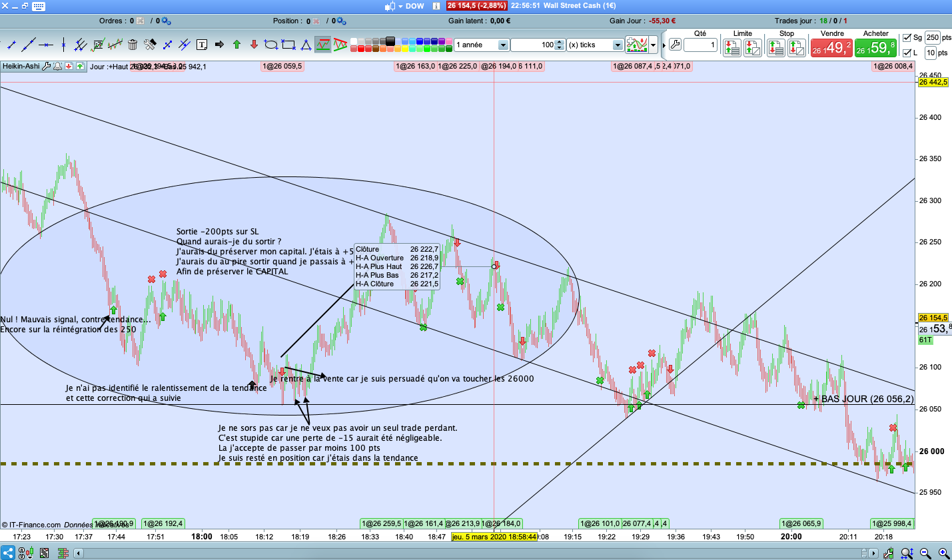Open the Position gear settings
Image resolution: width=952 pixels, height=560 pixels.
[342, 21]
